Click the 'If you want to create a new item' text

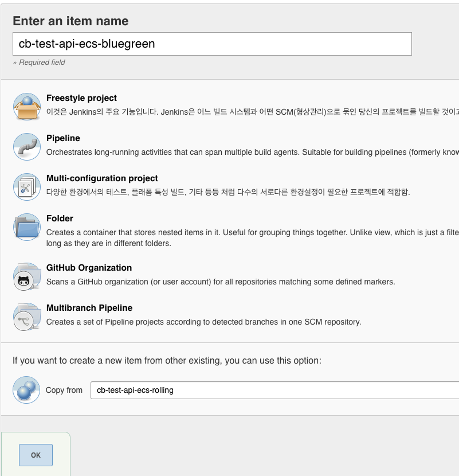[x=167, y=360]
